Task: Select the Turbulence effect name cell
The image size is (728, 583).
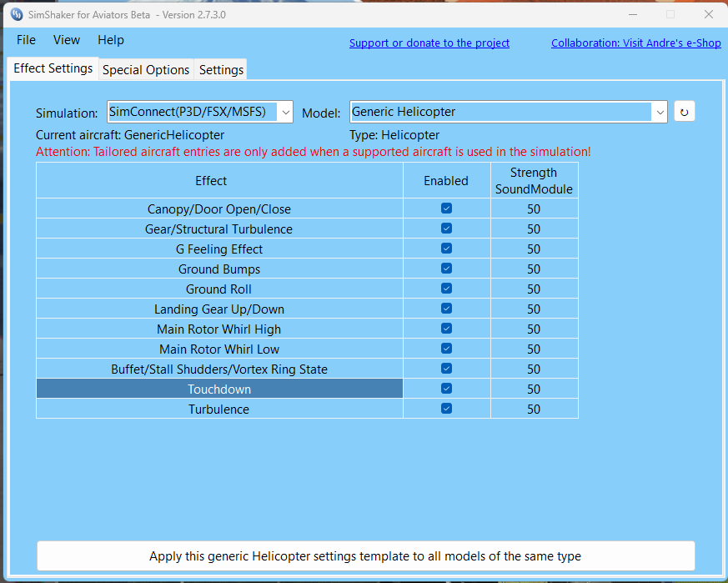Action: click(x=219, y=409)
